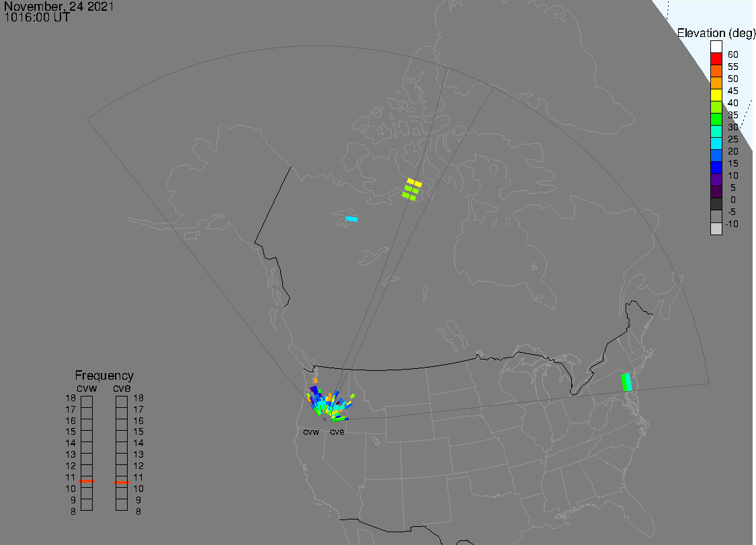Image resolution: width=756 pixels, height=545 pixels.
Task: Click cyan swatch between 25 and 20 labels
Action: 716,143
